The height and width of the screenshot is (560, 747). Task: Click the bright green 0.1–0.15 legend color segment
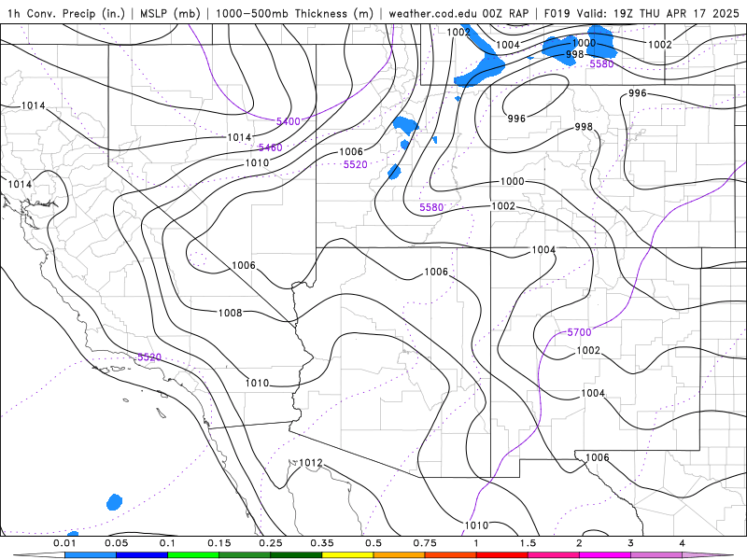193,555
